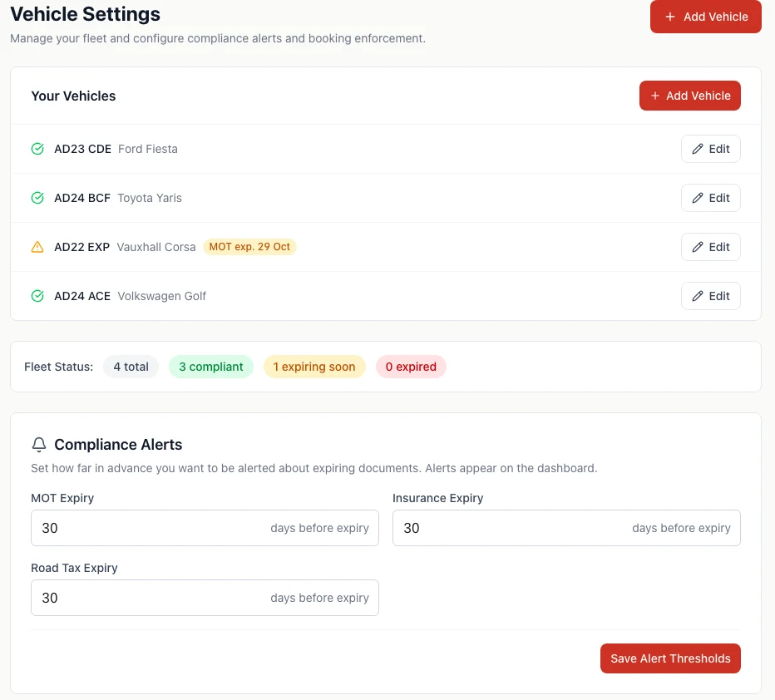Image resolution: width=775 pixels, height=700 pixels.
Task: Click the Vauxhall Corsa model name
Action: click(x=156, y=247)
